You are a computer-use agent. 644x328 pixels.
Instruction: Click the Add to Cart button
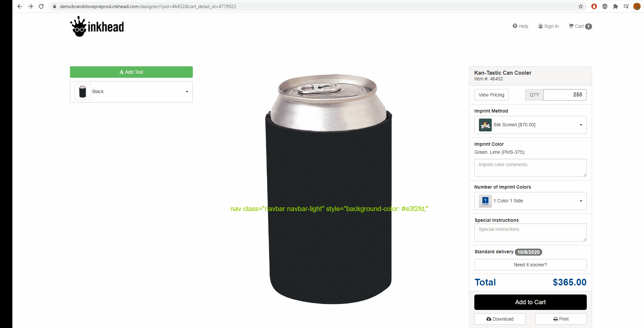point(530,302)
